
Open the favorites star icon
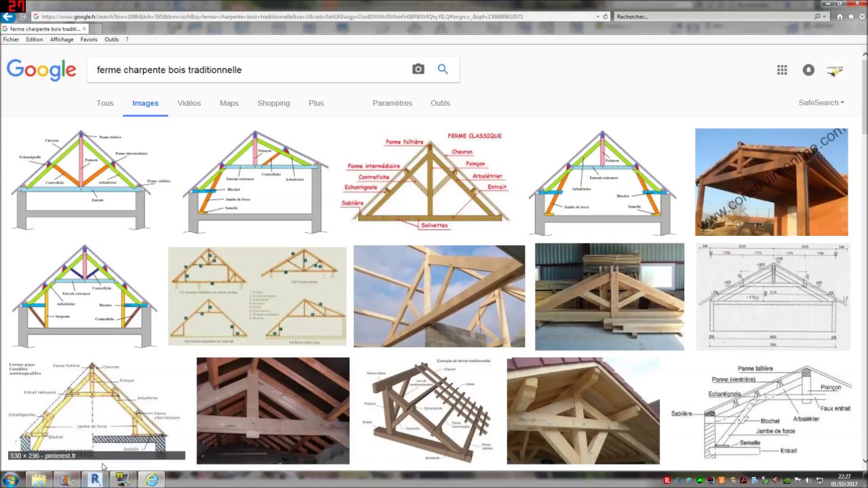pyautogui.click(x=850, y=16)
